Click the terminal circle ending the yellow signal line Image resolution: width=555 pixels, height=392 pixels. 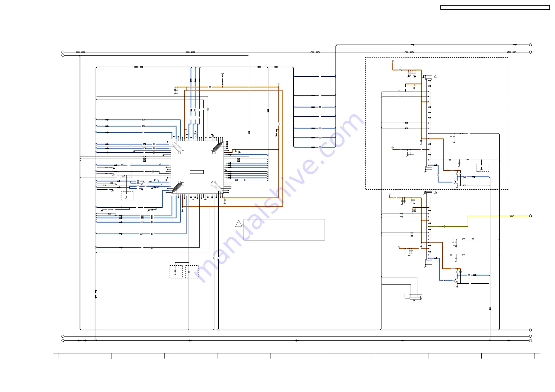(530, 216)
